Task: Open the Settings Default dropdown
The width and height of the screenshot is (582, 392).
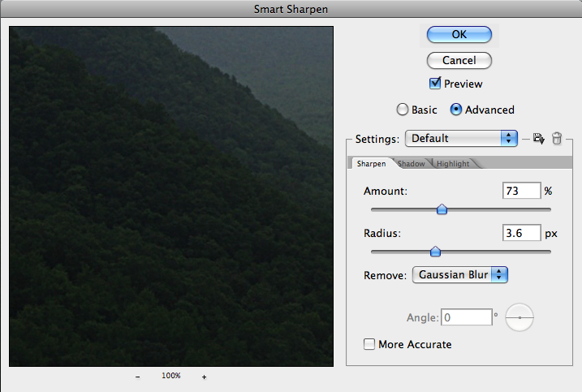Action: point(461,138)
